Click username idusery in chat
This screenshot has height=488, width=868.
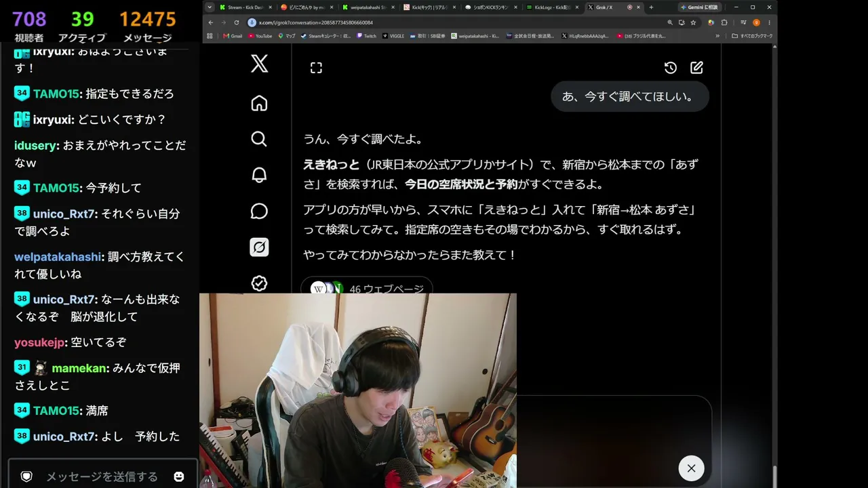click(37, 146)
